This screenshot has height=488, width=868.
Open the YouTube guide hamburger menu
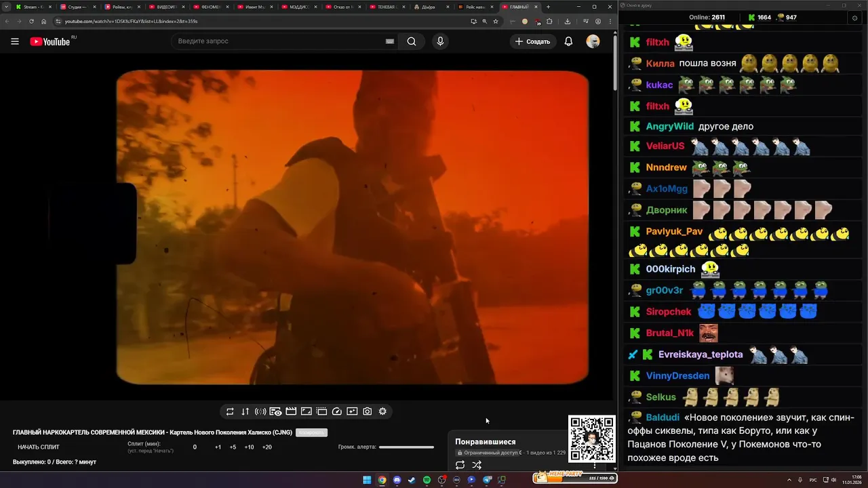click(15, 41)
